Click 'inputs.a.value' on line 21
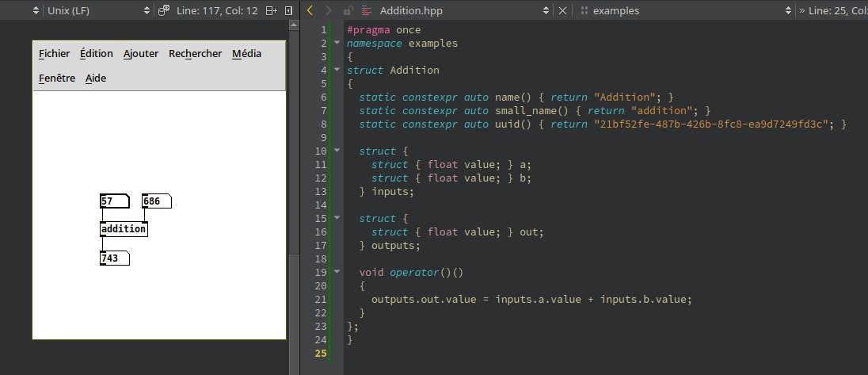Image resolution: width=868 pixels, height=375 pixels. pyautogui.click(x=538, y=299)
